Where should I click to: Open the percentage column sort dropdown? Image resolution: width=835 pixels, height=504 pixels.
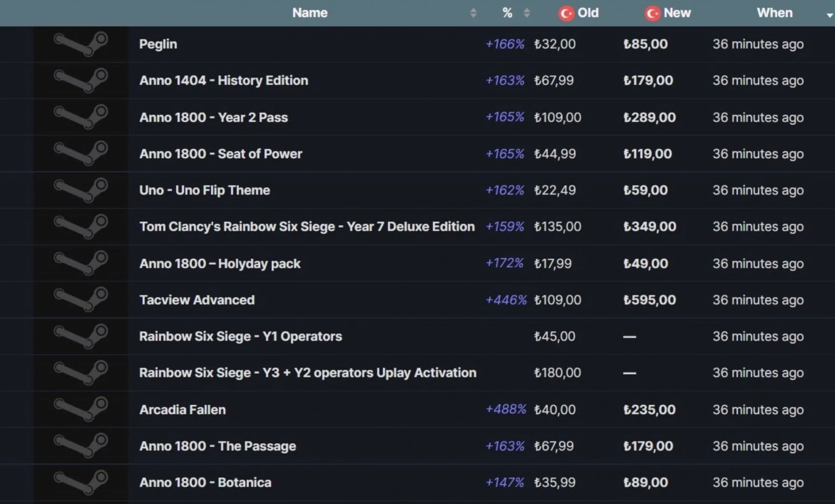click(526, 12)
